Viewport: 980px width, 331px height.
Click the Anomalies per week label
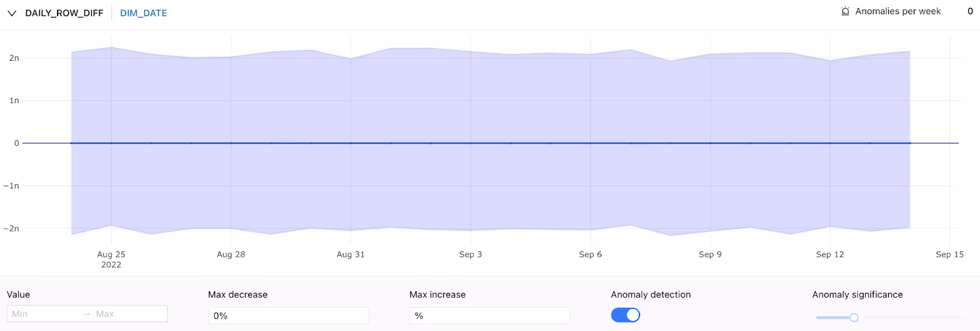pyautogui.click(x=898, y=11)
